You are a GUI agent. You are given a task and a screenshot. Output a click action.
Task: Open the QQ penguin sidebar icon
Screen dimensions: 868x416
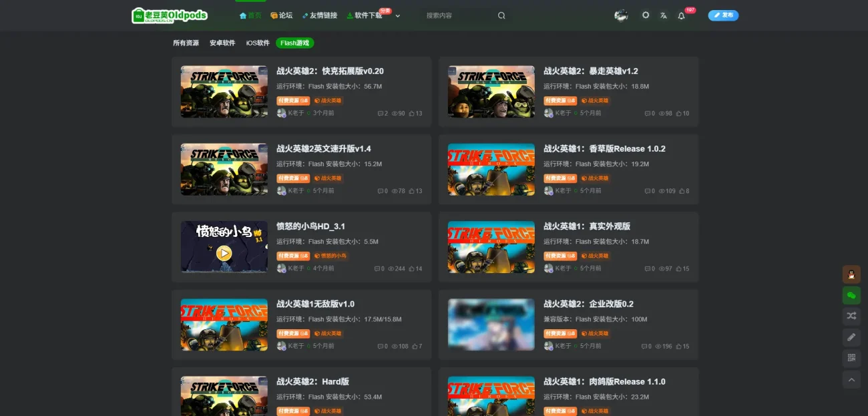[x=851, y=274]
